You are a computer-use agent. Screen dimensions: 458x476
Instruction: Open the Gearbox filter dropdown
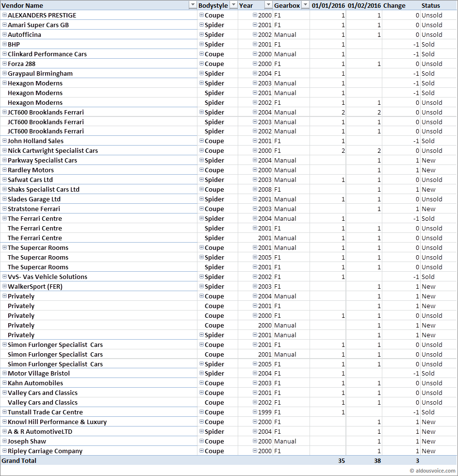point(305,5)
